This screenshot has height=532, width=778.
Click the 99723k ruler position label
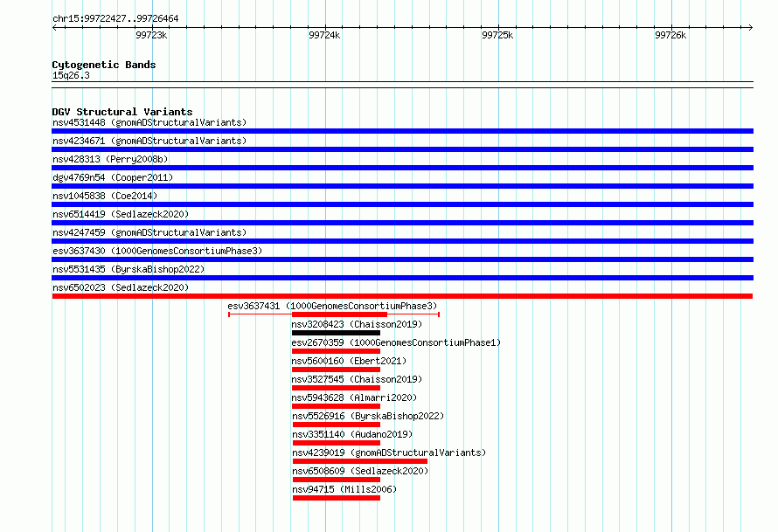(x=151, y=35)
